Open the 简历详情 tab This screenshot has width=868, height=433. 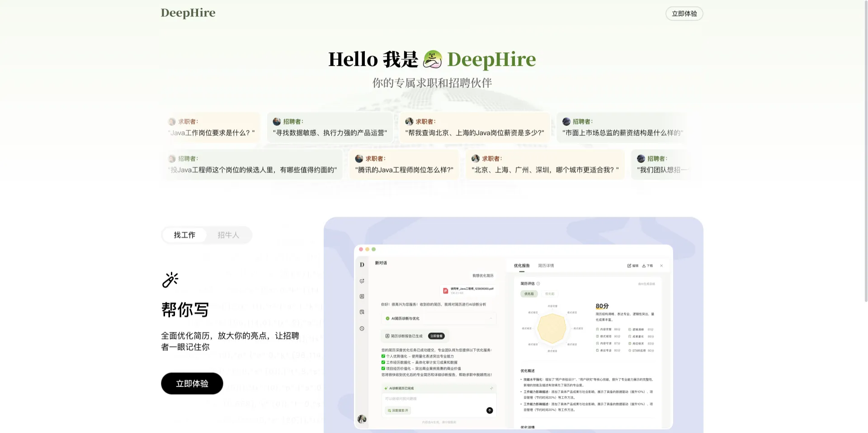coord(546,266)
